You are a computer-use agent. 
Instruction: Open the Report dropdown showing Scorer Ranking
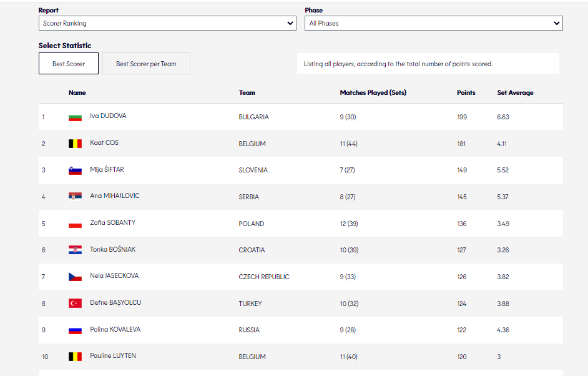[167, 23]
